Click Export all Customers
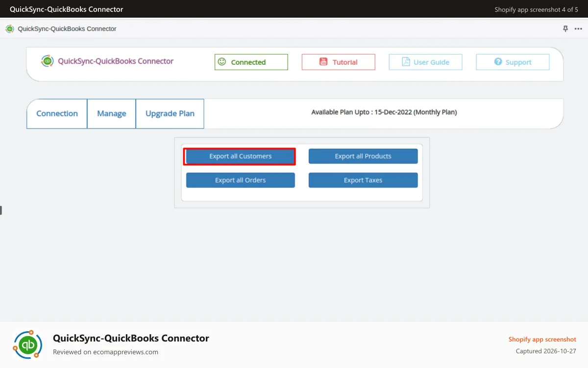The image size is (588, 368). [x=240, y=157]
